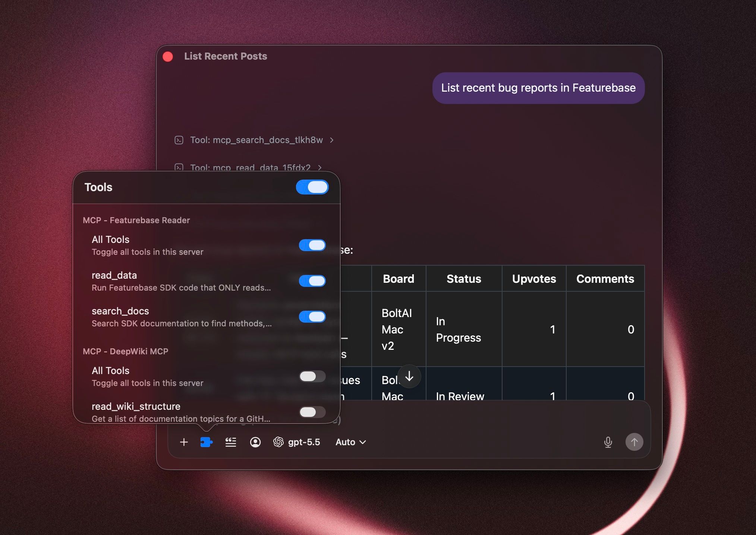Toggle All Tools for Featurebase Reader

pyautogui.click(x=312, y=245)
